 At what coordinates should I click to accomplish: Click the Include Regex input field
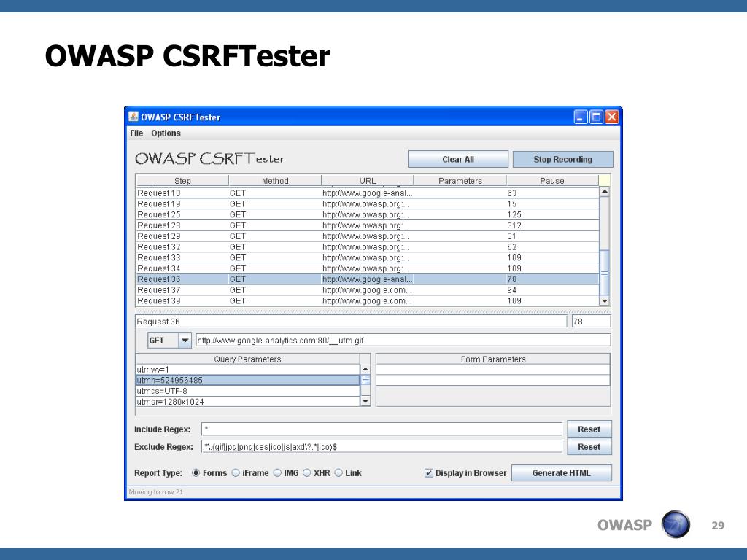coord(382,429)
